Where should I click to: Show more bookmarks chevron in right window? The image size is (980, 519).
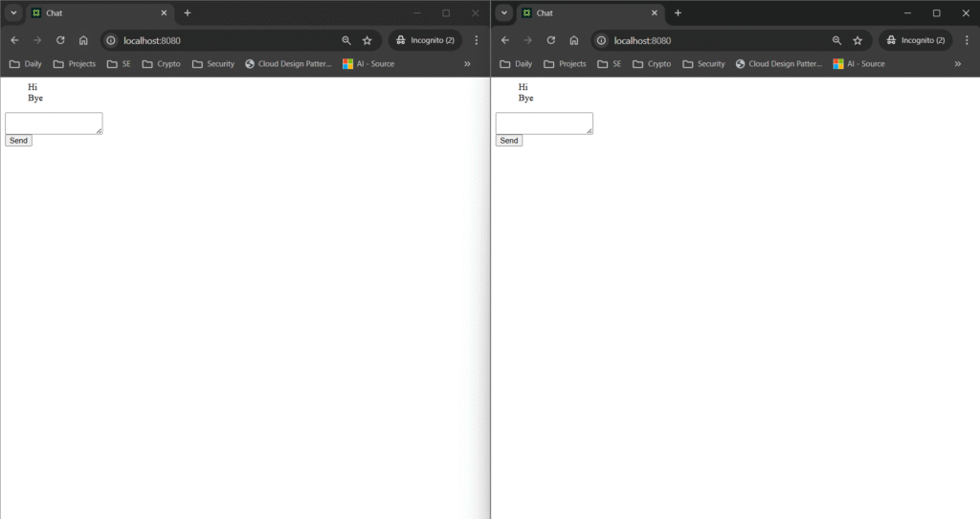click(957, 64)
